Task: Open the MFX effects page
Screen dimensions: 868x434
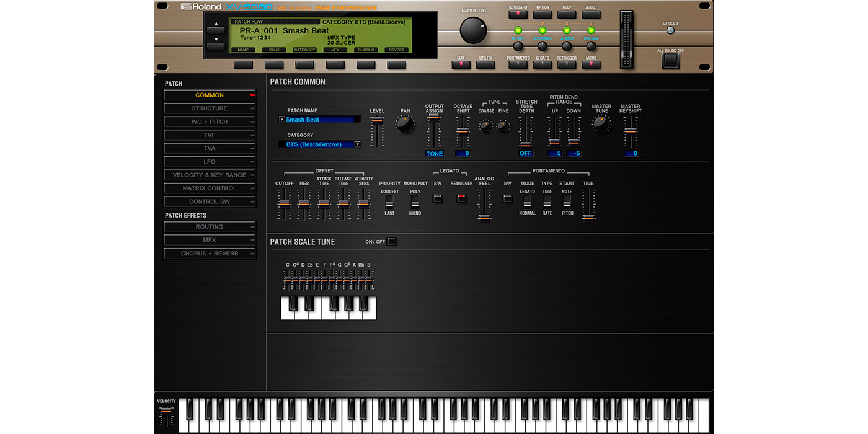Action: (x=210, y=241)
